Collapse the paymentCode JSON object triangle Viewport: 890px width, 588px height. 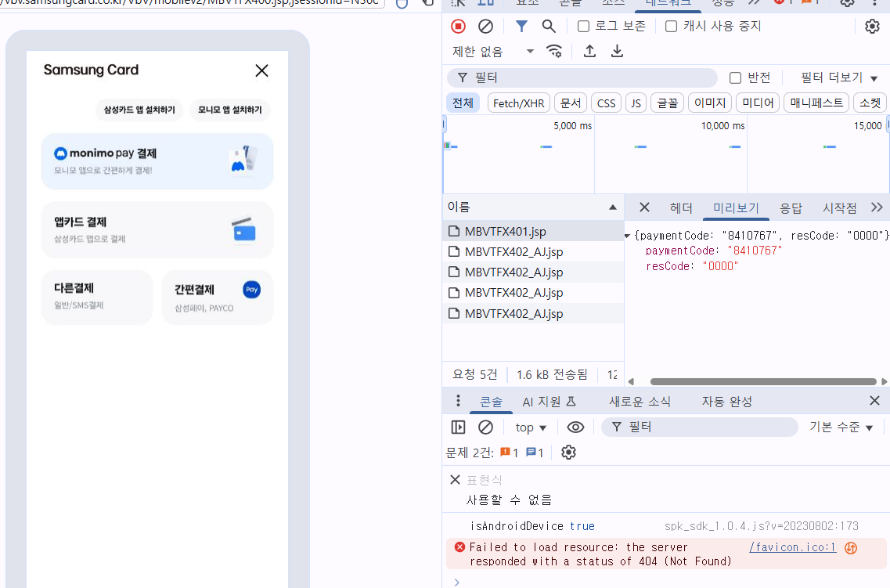pos(627,236)
